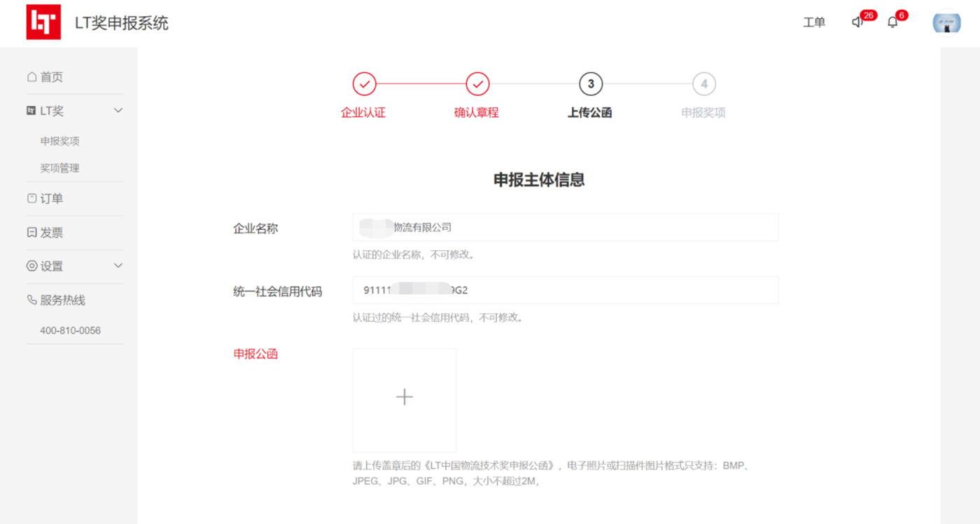Go to 首页 in the sidebar
Viewport: 980px width, 524px height.
click(45, 77)
